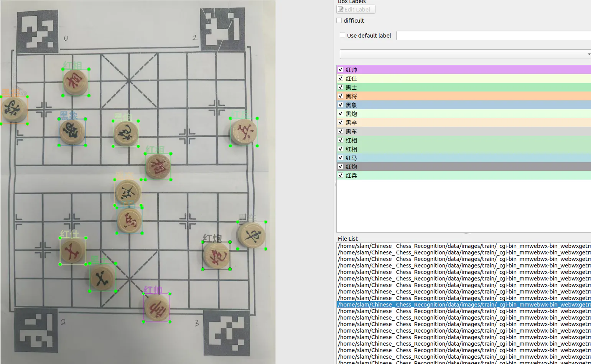Click the 黑车 piece on the board
The width and height of the screenshot is (591, 364).
pyautogui.click(x=252, y=235)
